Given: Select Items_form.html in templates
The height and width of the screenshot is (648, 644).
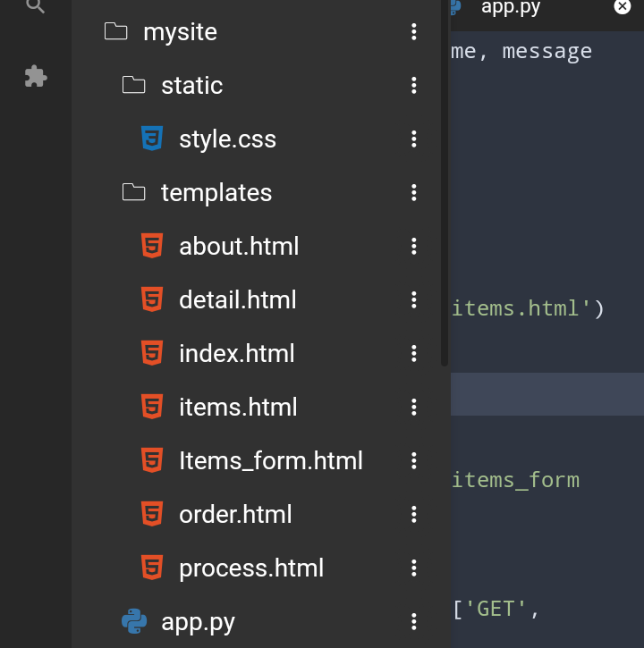Looking at the screenshot, I should coord(271,460).
